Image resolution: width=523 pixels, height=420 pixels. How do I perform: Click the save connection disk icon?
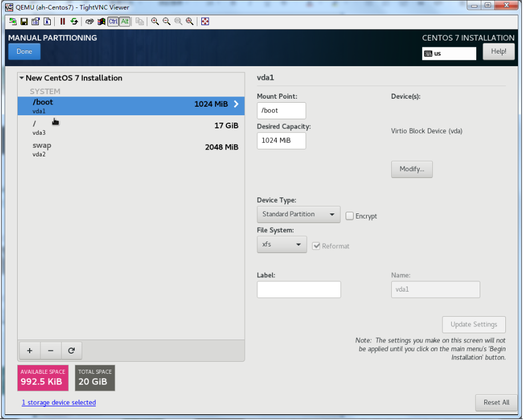point(24,22)
